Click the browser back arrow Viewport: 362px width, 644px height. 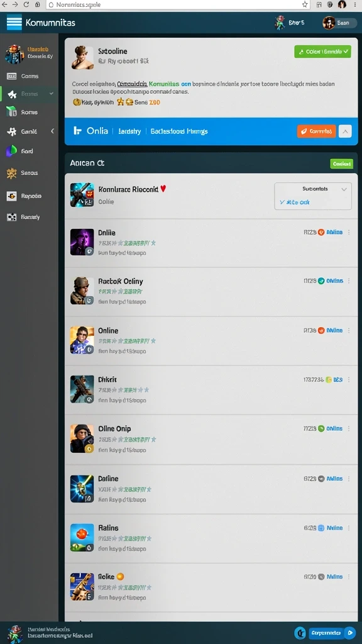tap(5, 4)
